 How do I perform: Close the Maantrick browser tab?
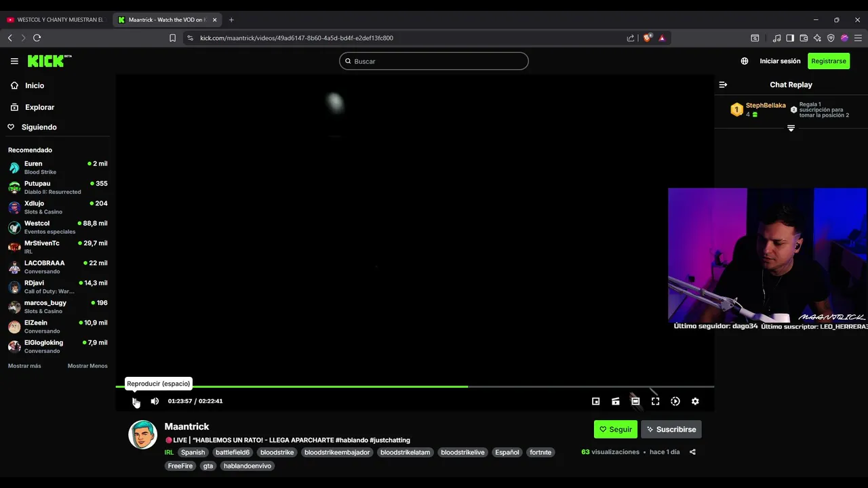[x=214, y=20]
